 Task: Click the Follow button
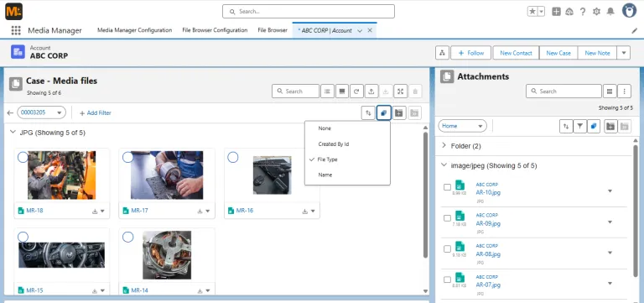pyautogui.click(x=471, y=53)
